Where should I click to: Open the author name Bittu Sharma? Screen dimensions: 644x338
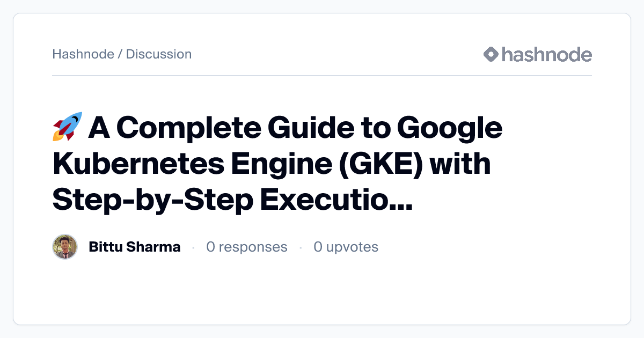coord(134,247)
